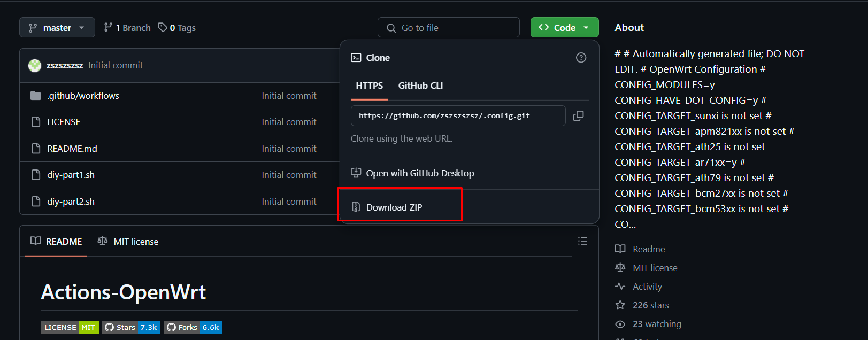Open the LICENSE file

point(64,122)
